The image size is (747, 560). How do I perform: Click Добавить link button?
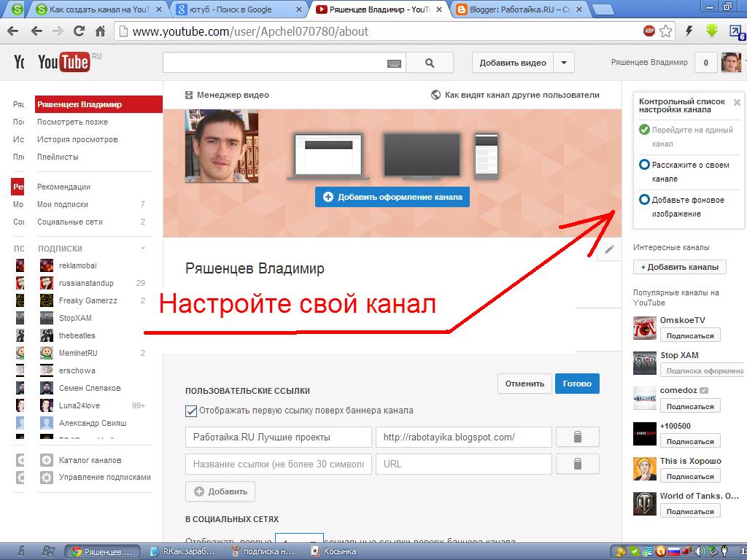(220, 491)
